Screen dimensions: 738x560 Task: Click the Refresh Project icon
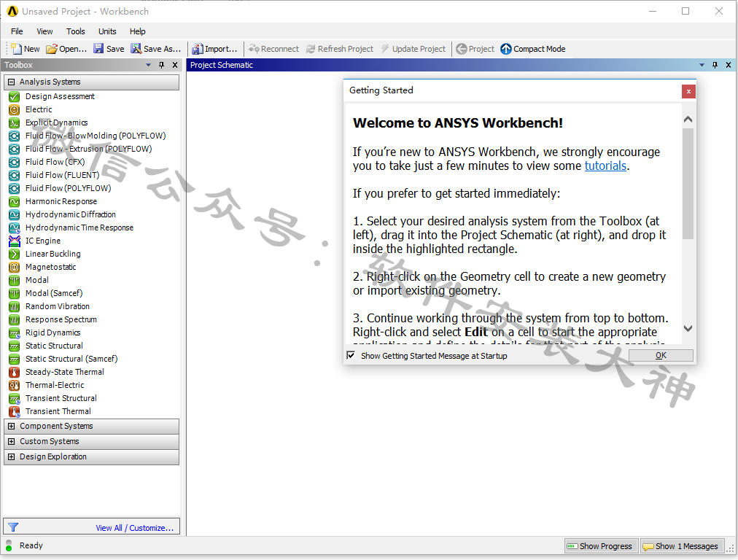(x=311, y=48)
